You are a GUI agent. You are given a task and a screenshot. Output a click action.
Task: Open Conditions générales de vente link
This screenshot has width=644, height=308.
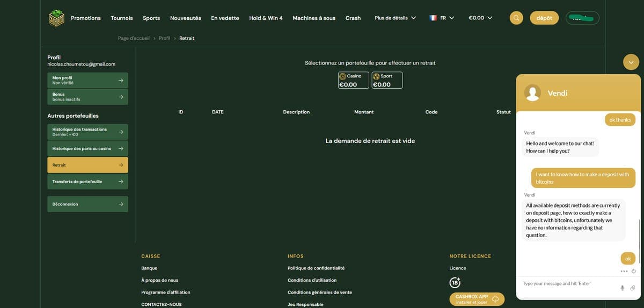click(320, 292)
